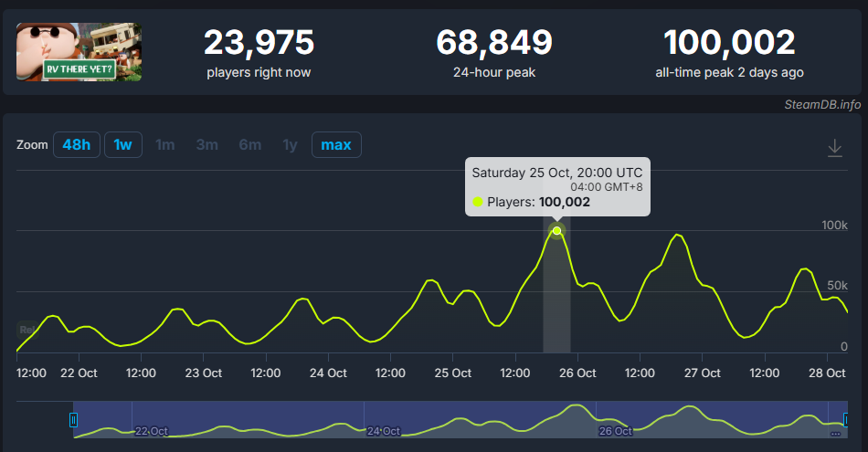Set chart zoom to 48h
This screenshot has width=868, height=452.
[77, 145]
